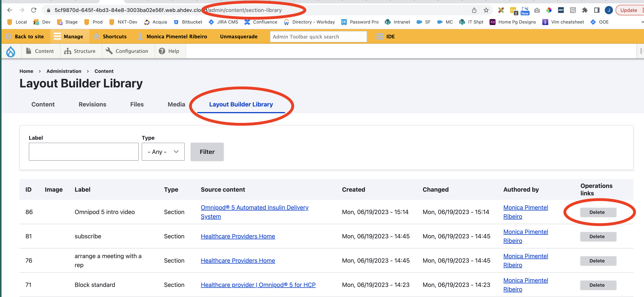The width and height of the screenshot is (644, 297).
Task: Open the Prod bookmark
Action: tap(93, 22)
